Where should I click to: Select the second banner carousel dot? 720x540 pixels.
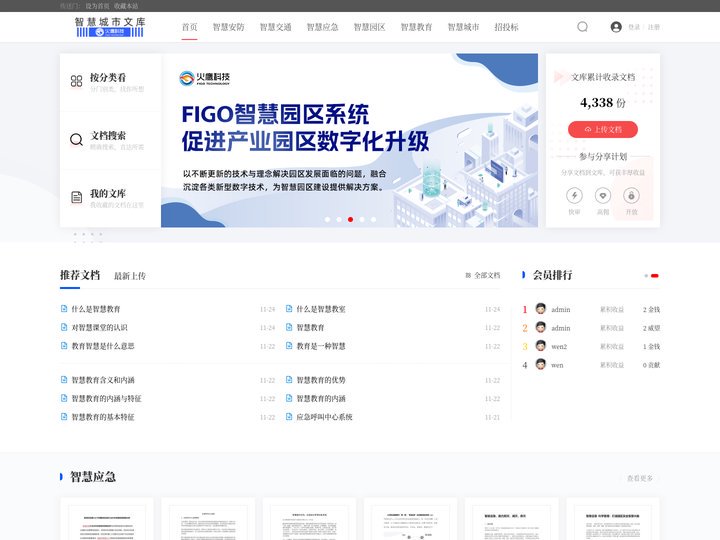pyautogui.click(x=339, y=219)
